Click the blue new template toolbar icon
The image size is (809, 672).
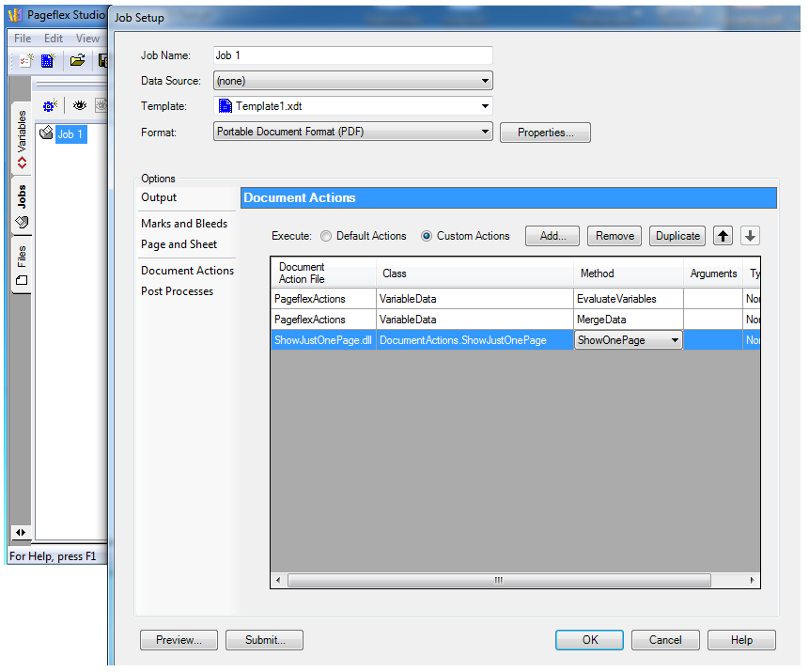click(48, 61)
